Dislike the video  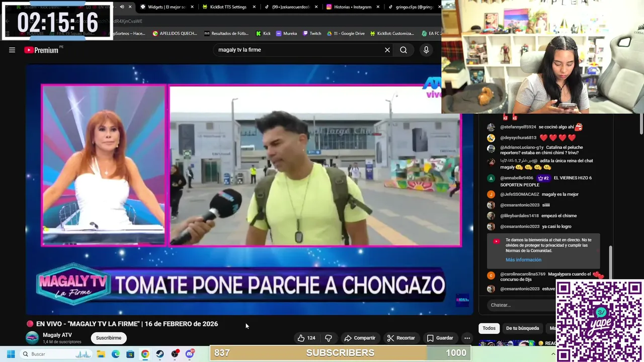tap(329, 338)
